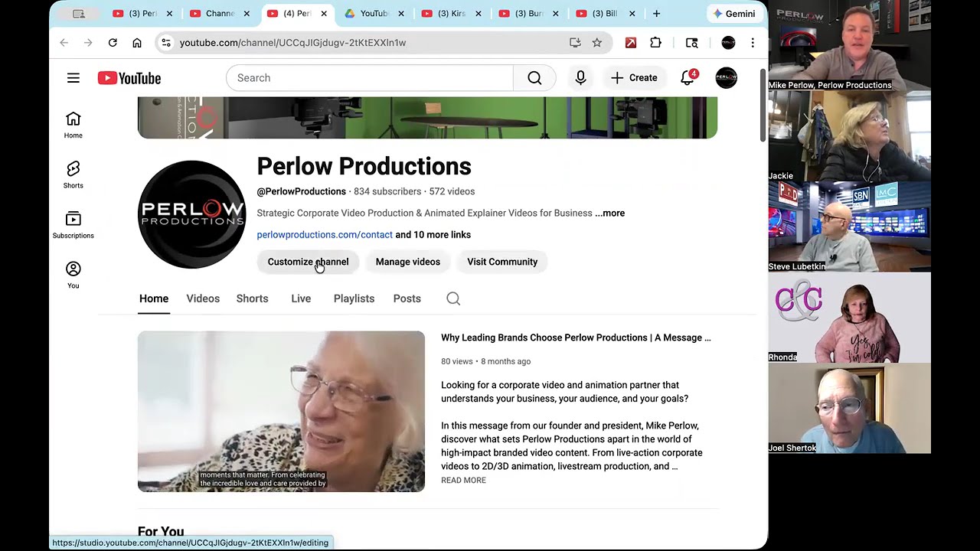
Task: Click in the YouTube search field
Action: click(369, 78)
